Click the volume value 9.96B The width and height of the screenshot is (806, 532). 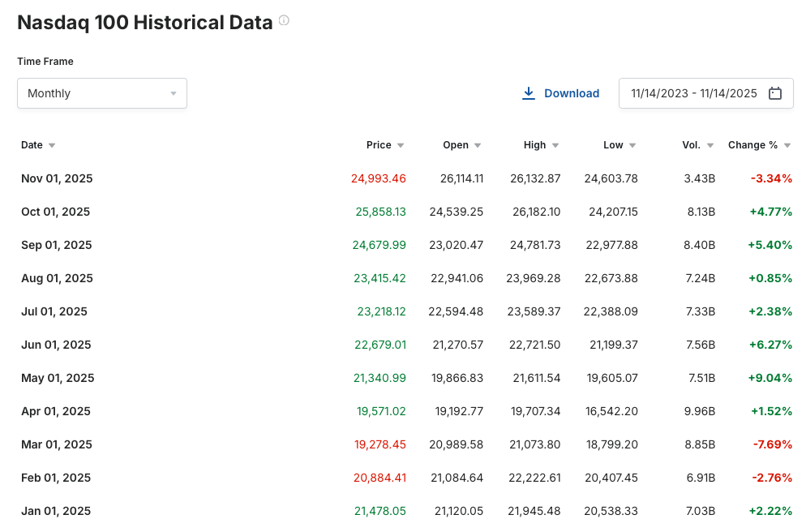[700, 411]
